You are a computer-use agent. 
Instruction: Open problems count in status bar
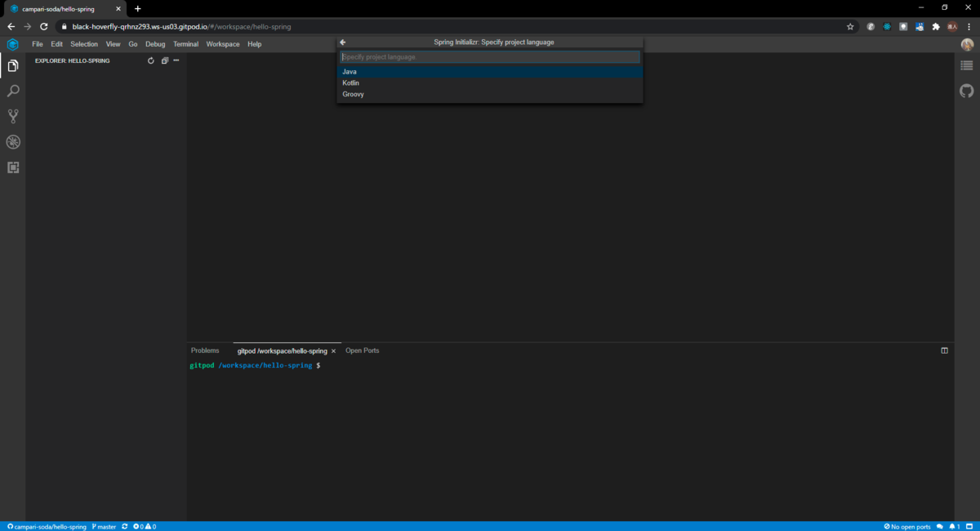pos(145,527)
